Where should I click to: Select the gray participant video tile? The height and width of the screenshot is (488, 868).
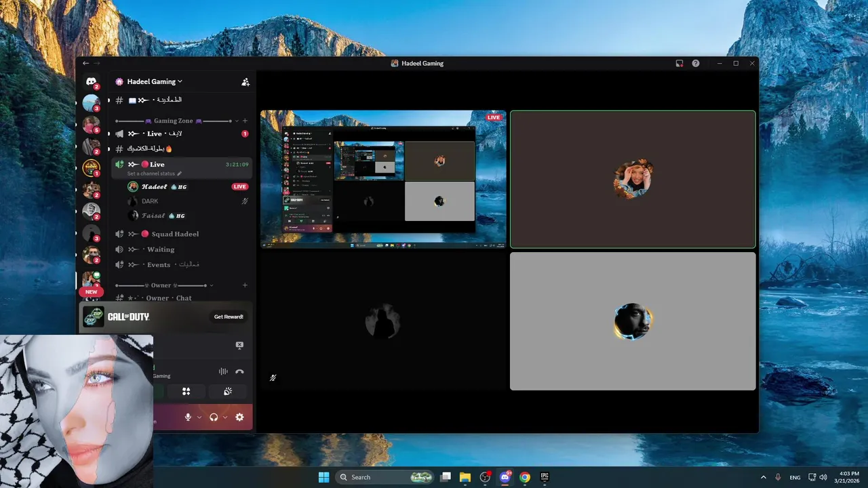point(633,321)
